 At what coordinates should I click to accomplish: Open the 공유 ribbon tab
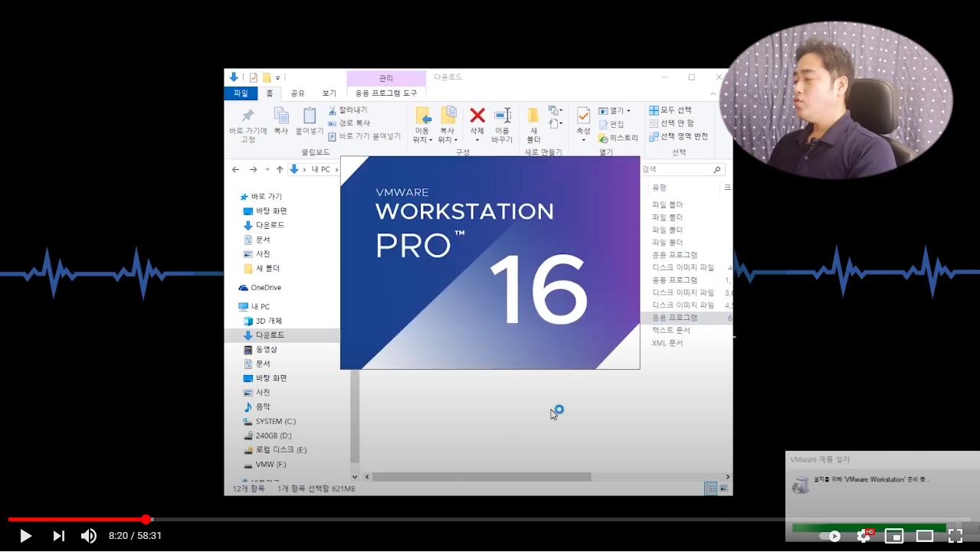[x=297, y=93]
